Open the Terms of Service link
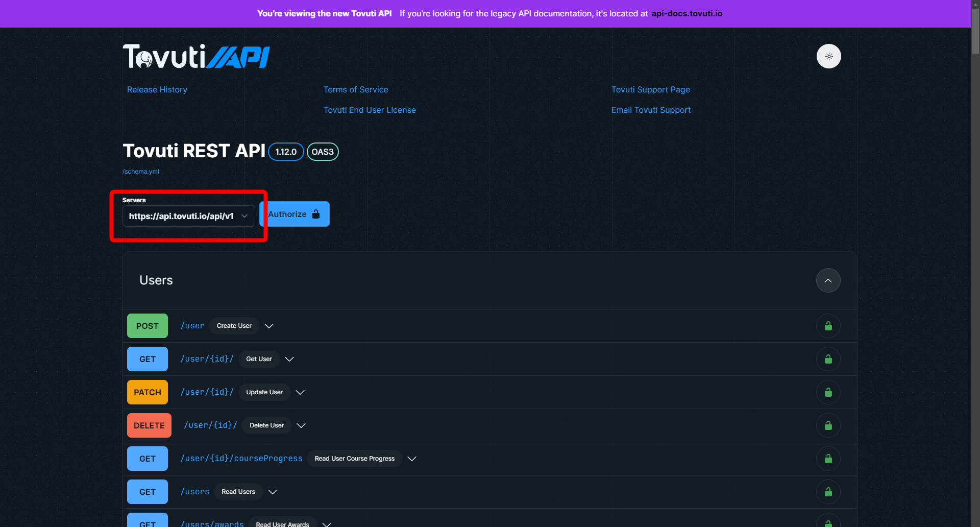 tap(356, 89)
